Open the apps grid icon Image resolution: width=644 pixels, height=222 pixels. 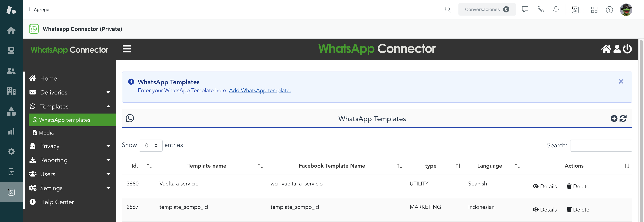594,10
